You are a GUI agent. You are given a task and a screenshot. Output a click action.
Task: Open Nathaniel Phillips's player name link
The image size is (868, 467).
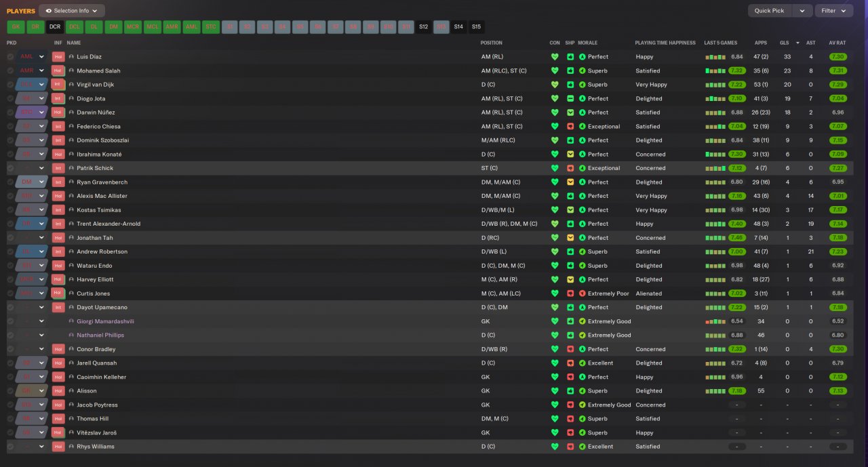coord(100,336)
